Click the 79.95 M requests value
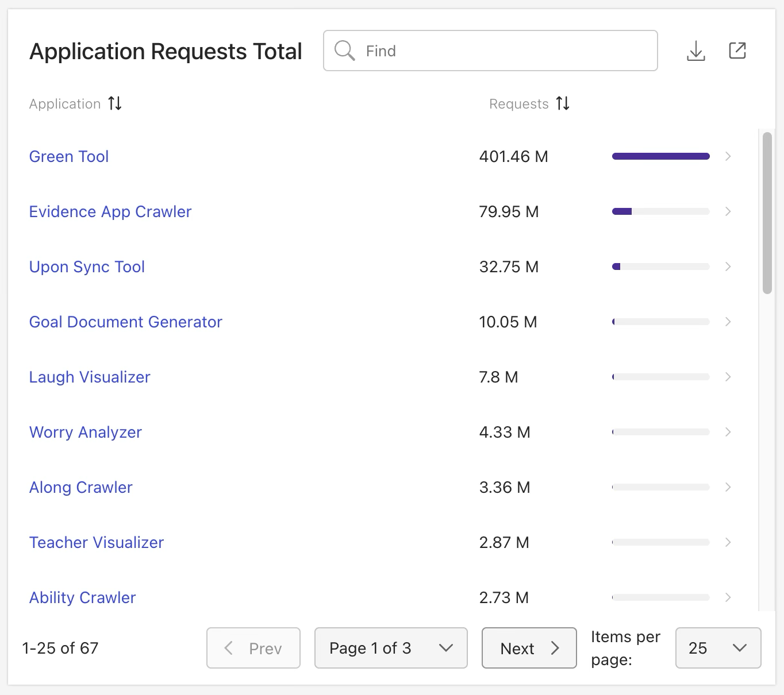The height and width of the screenshot is (695, 784). click(509, 211)
